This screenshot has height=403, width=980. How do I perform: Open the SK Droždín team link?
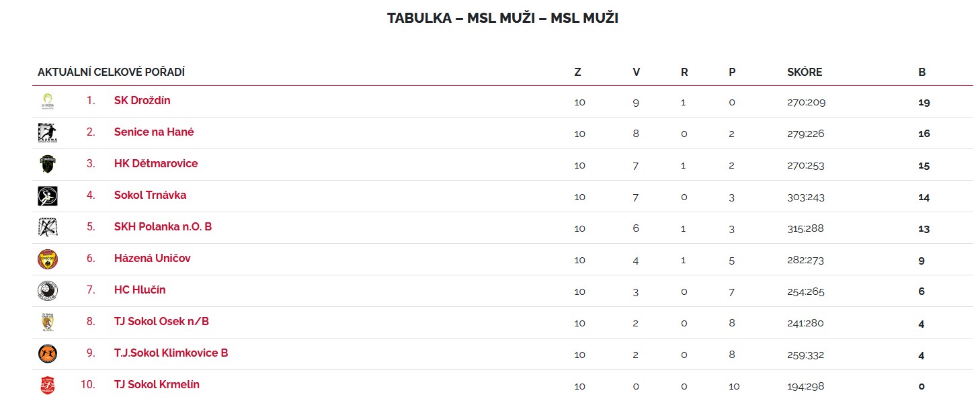[x=142, y=101]
